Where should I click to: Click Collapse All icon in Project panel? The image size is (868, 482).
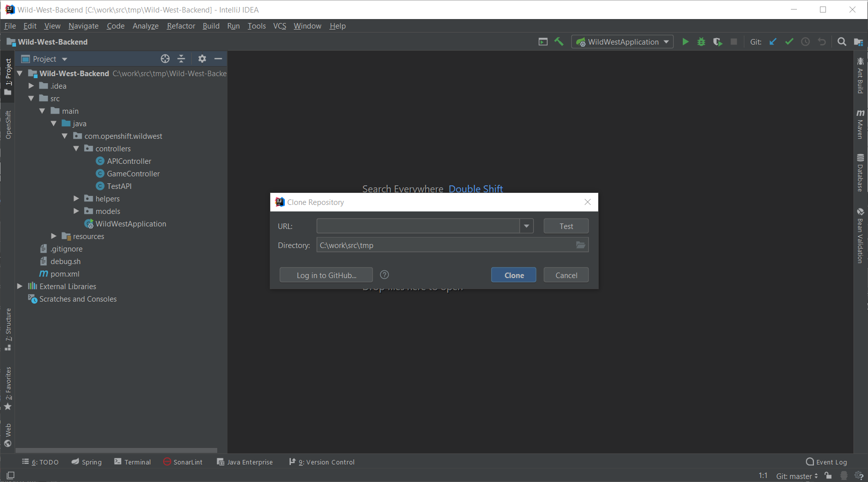tap(181, 59)
